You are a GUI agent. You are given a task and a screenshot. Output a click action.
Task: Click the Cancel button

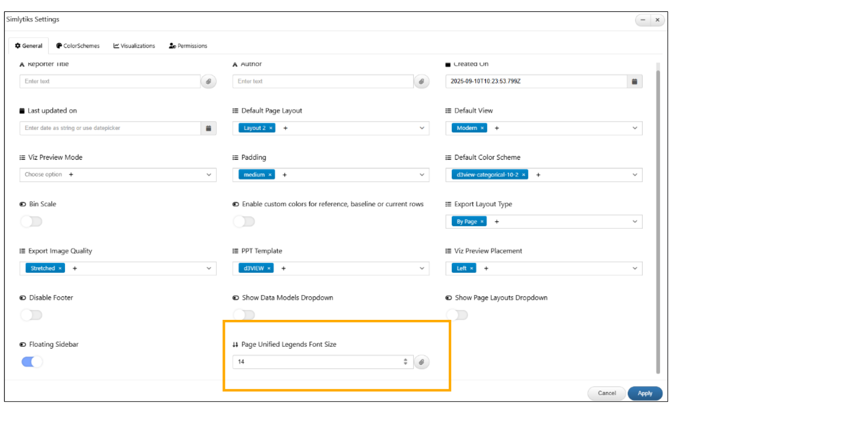[x=606, y=394]
